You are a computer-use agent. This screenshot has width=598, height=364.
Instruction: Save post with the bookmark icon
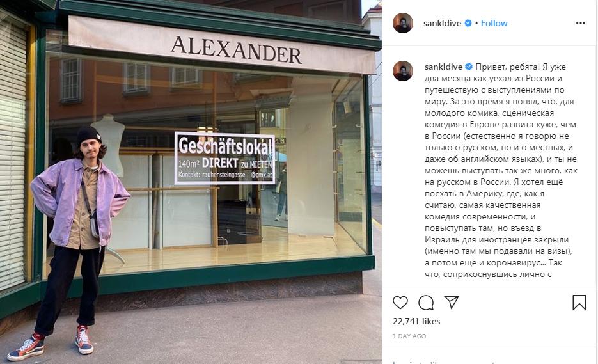579,303
